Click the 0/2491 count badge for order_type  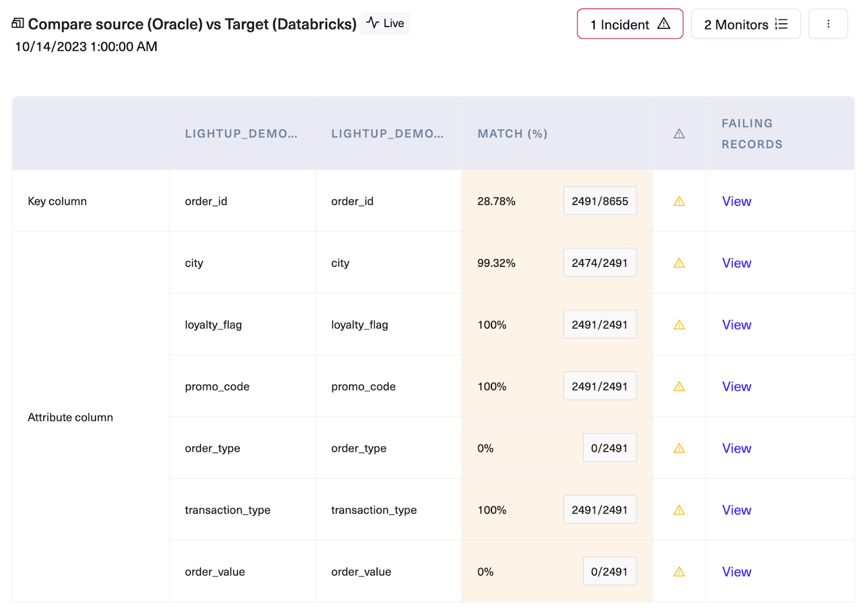tap(609, 448)
